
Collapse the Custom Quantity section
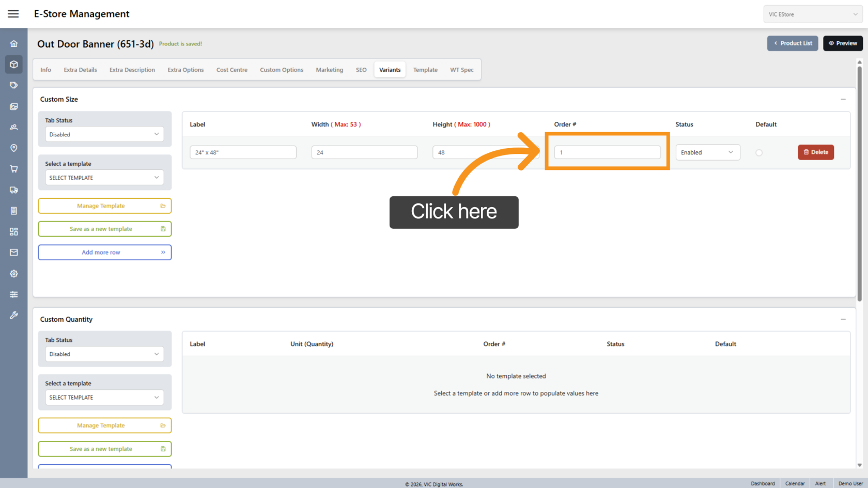[x=843, y=320]
